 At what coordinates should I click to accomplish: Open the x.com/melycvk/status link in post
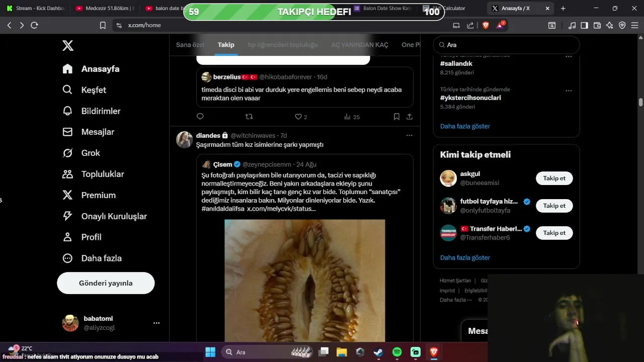coord(281,209)
